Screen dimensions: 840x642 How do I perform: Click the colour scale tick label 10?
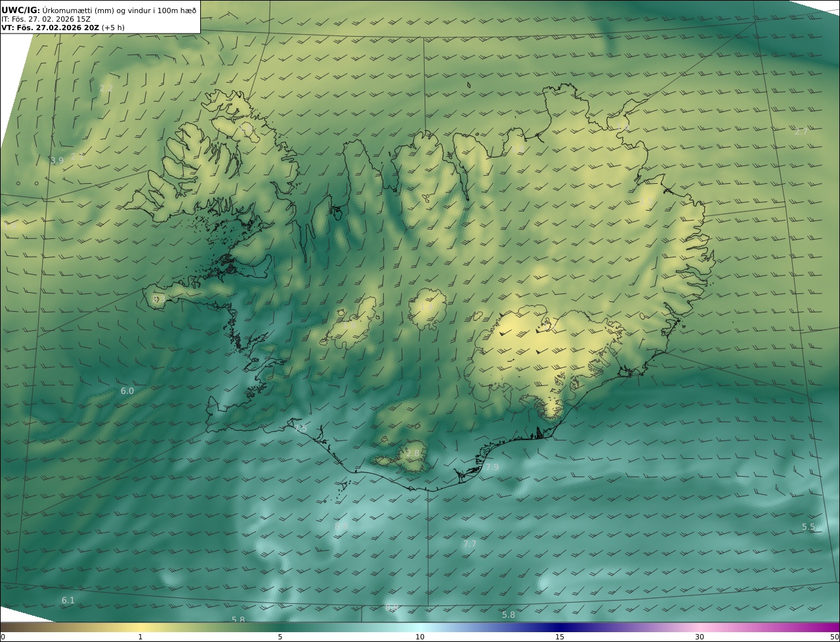pyautogui.click(x=420, y=637)
